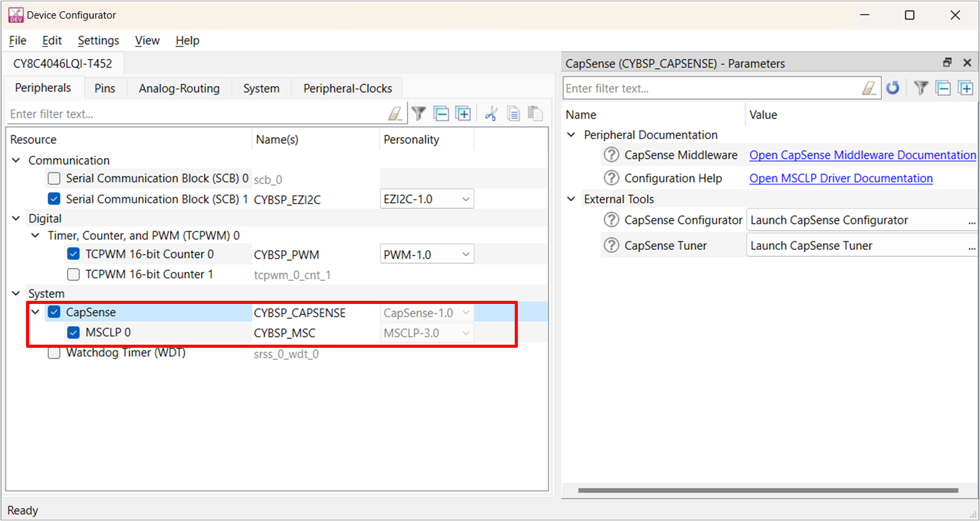
Task: Select the CYBSP_PWM name cell
Action: [x=316, y=255]
